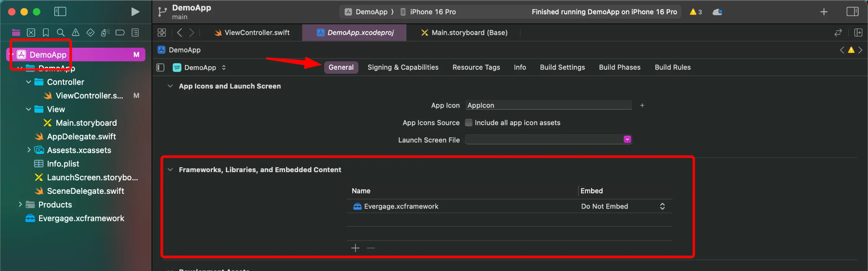Viewport: 868px width, 271px height.
Task: Switch to Main.storyboard (Base) tab
Action: (464, 33)
